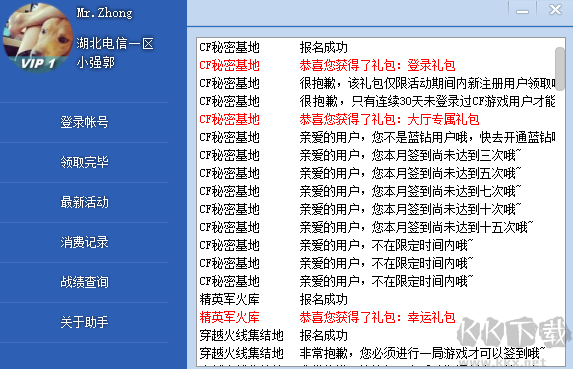This screenshot has height=369, width=573.
Task: Click the username Mr.Zhong
Action: click(105, 13)
